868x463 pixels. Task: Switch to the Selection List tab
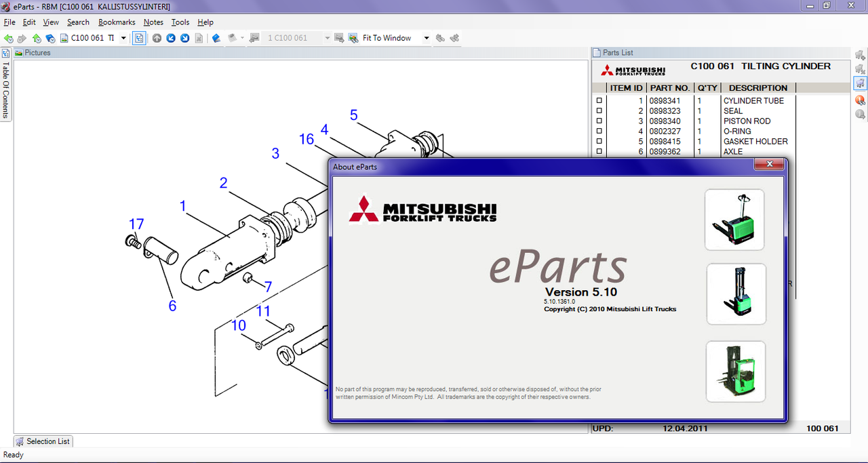[x=43, y=441]
